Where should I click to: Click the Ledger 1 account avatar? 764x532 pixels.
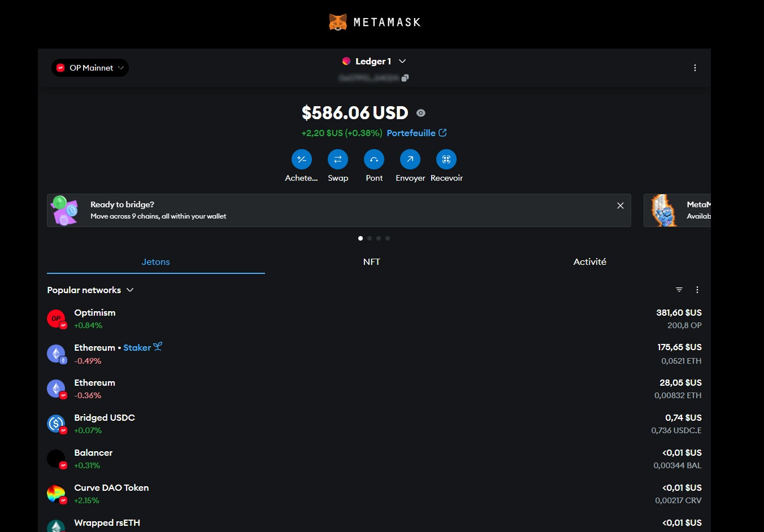(346, 61)
